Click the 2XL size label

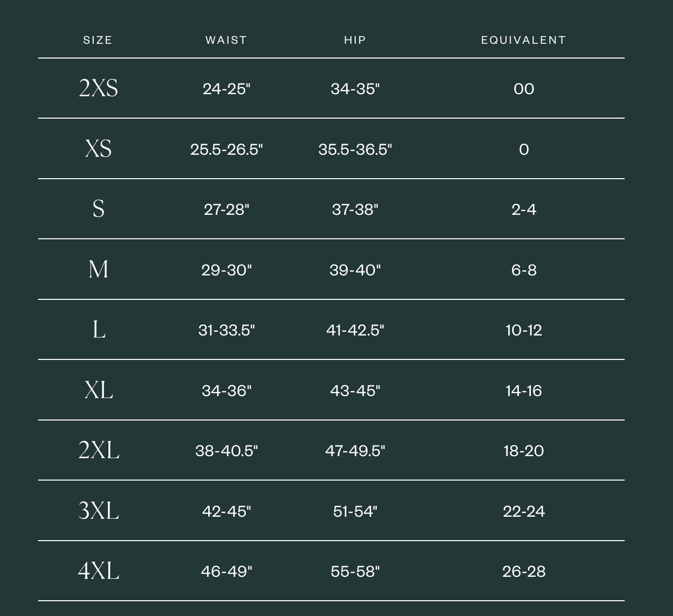click(x=99, y=450)
